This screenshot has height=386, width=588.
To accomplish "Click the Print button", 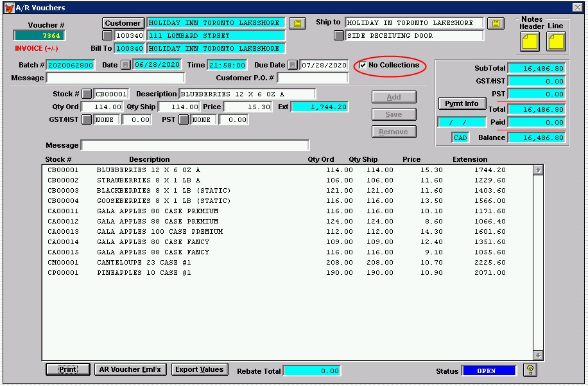I will point(67,369).
